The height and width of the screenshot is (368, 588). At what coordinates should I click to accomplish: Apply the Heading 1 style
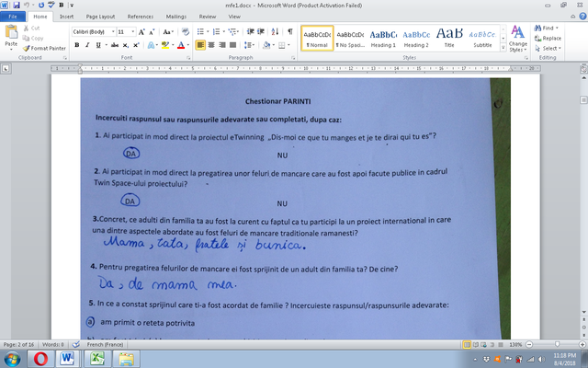pyautogui.click(x=383, y=39)
